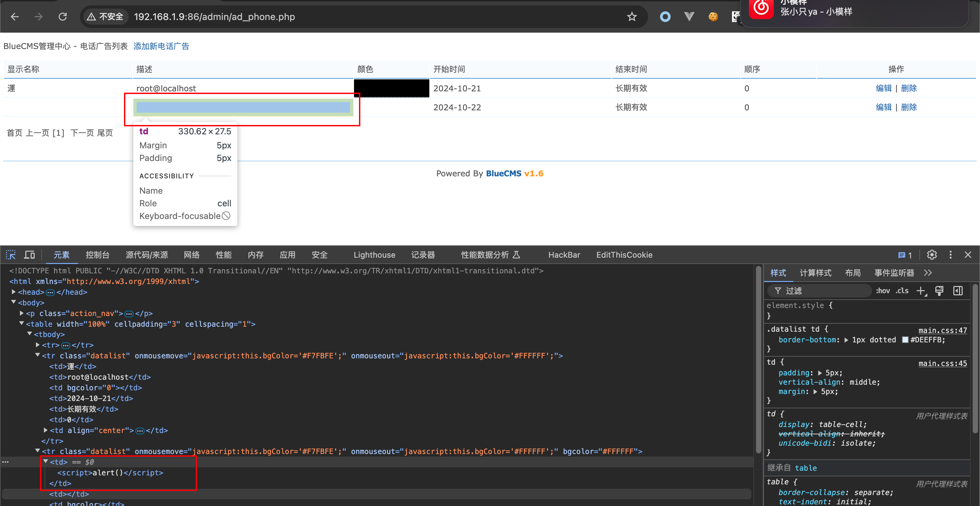Open the DevTools issues counter badge
This screenshot has height=506, width=980.
(905, 255)
